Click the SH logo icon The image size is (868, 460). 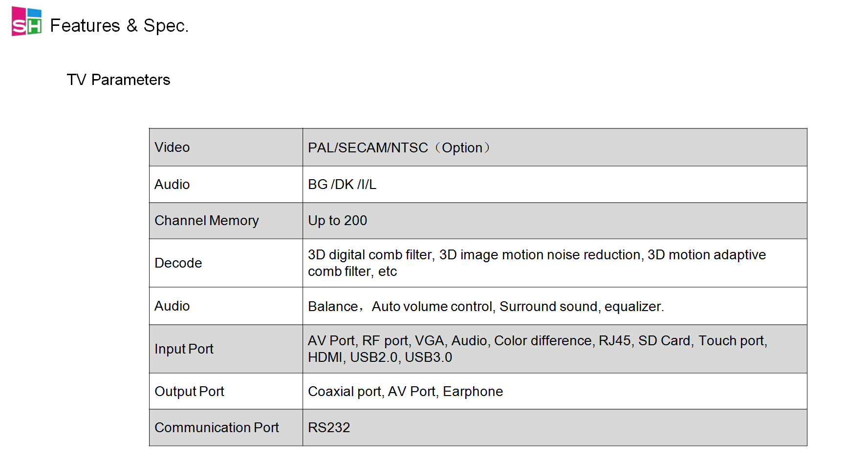pos(26,21)
